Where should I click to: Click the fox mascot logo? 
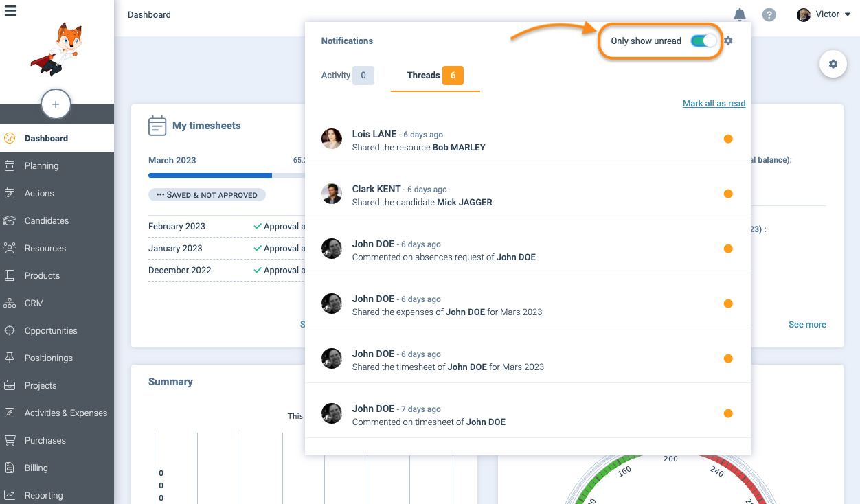56,48
